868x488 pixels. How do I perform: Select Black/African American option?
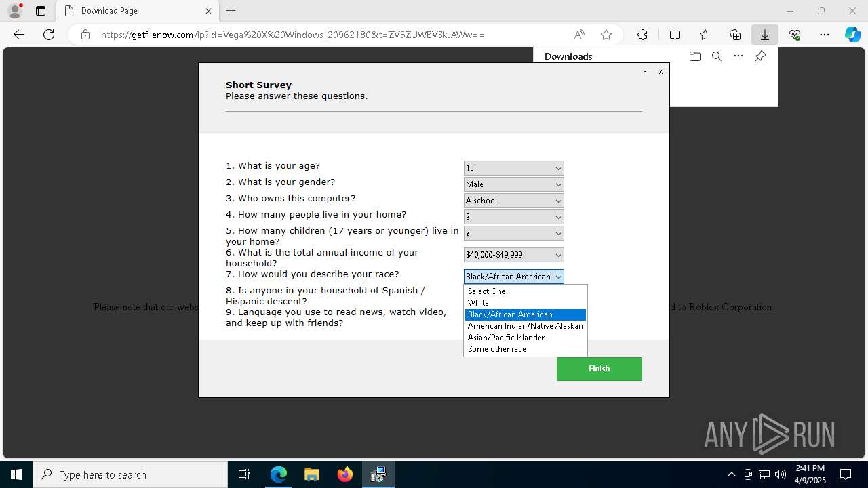[526, 314]
